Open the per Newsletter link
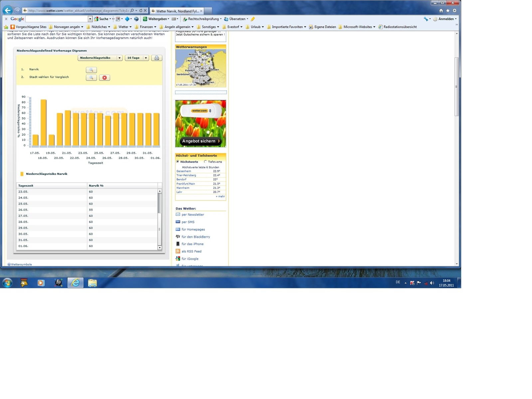 tap(193, 214)
